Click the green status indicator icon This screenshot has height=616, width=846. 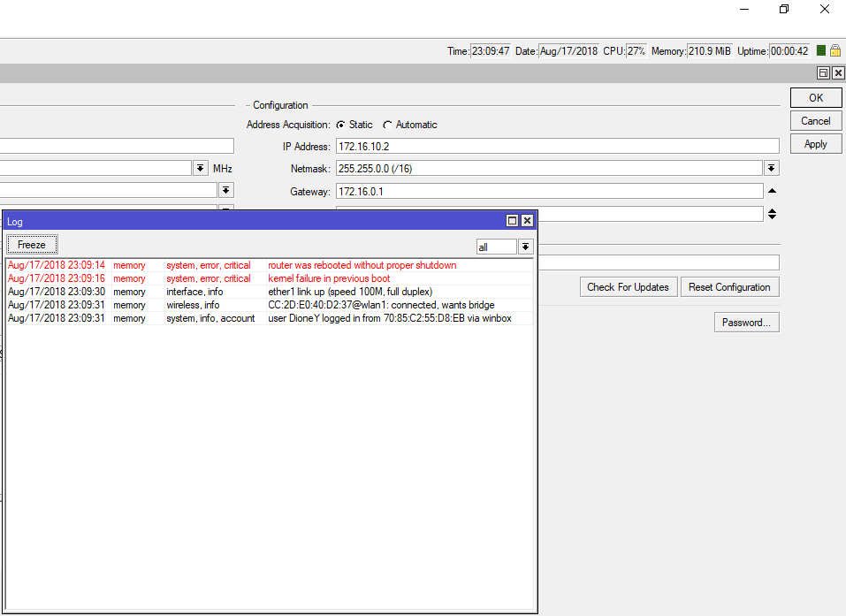point(820,50)
